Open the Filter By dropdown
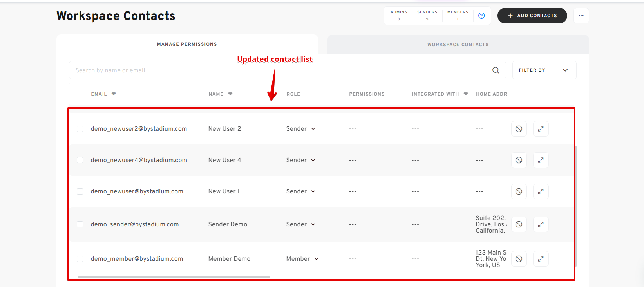644x287 pixels. click(x=544, y=70)
